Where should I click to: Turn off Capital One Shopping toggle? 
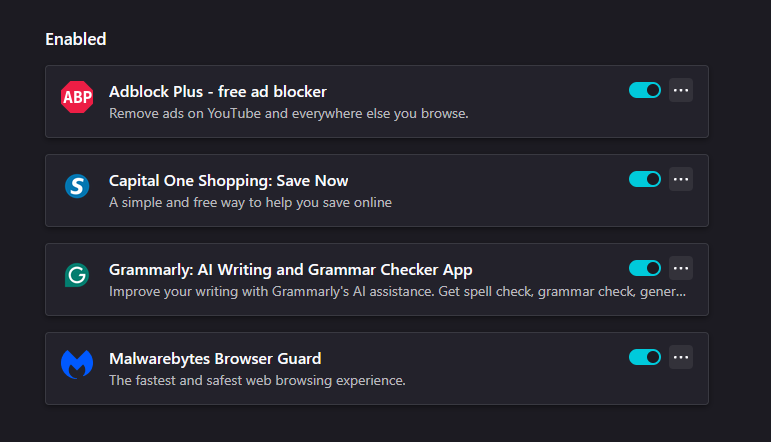(x=645, y=180)
